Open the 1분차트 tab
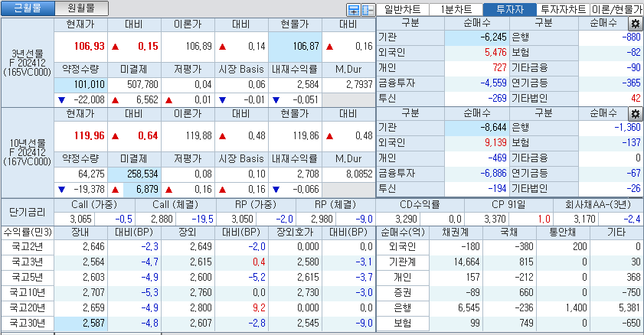 pyautogui.click(x=456, y=9)
